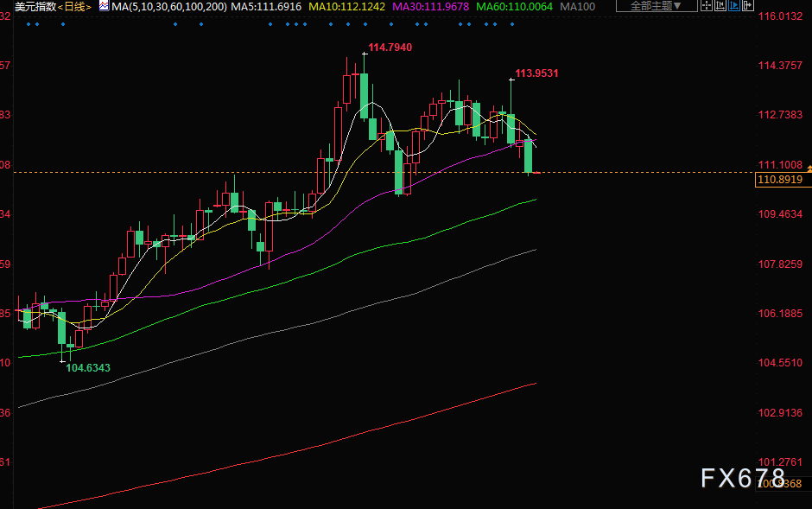Click the last green candlestick
Image resolution: width=812 pixels, height=509 pixels.
(x=529, y=156)
